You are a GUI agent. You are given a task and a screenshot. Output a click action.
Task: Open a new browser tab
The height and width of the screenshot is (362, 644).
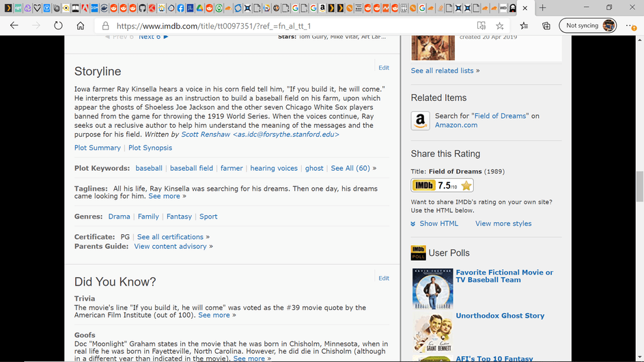(542, 8)
